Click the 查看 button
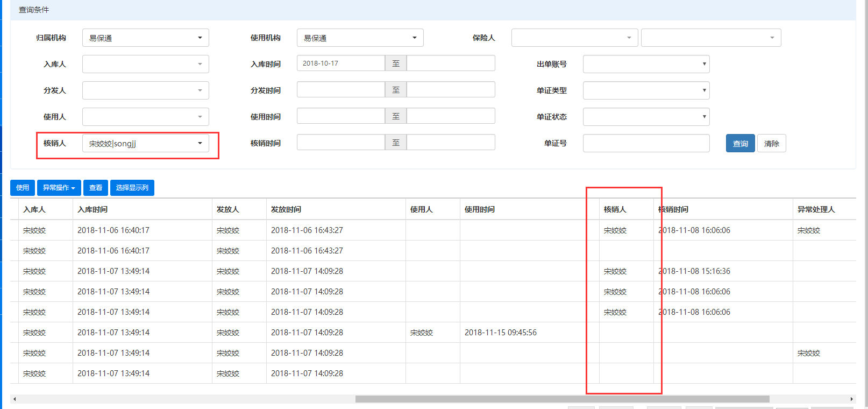The width and height of the screenshot is (868, 409). 96,188
